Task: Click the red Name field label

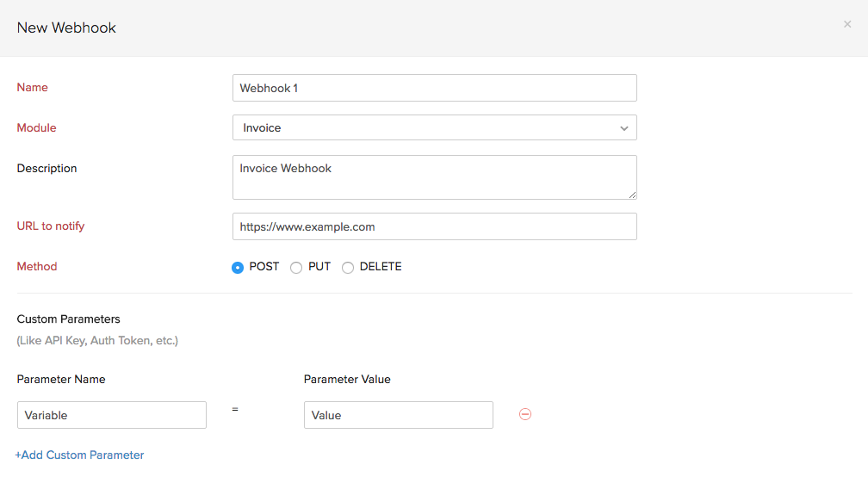Action: [33, 87]
